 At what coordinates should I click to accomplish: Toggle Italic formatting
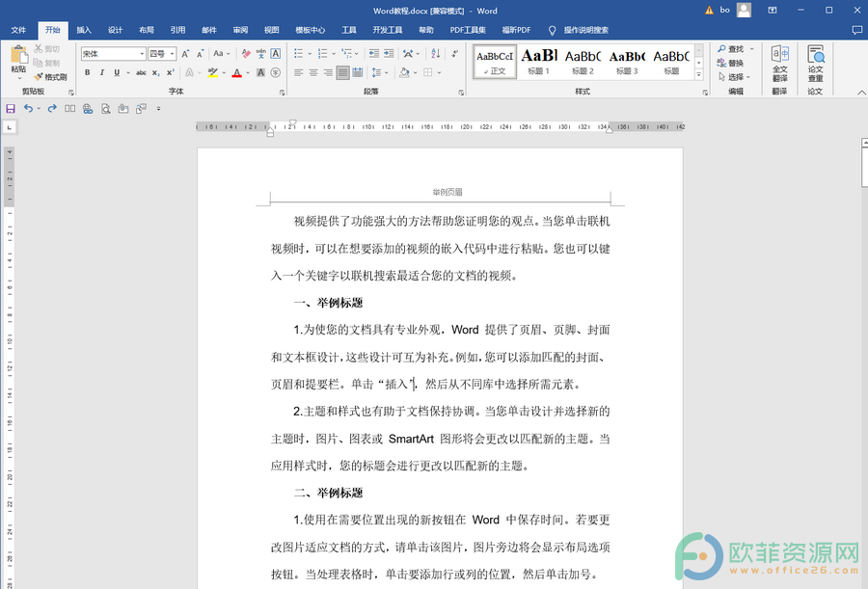(102, 72)
